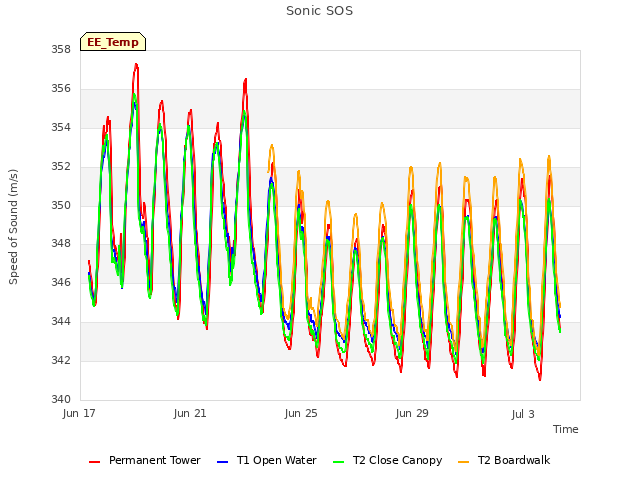Click the 342 y-axis tick label
640x480 pixels.
61,360
